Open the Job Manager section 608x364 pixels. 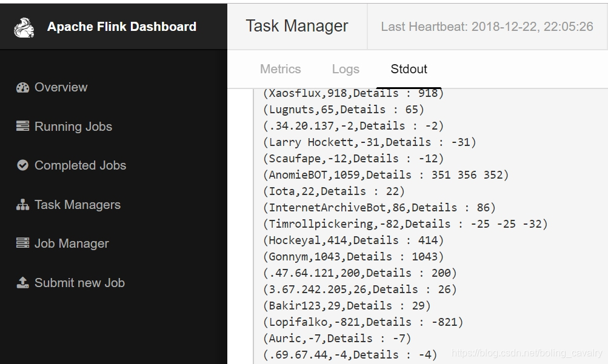click(72, 243)
